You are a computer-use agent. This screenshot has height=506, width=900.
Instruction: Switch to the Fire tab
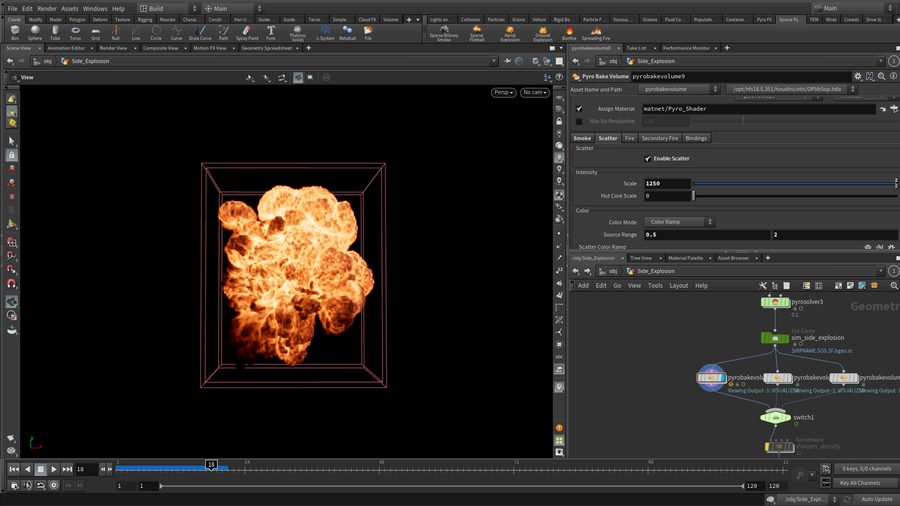(x=630, y=138)
